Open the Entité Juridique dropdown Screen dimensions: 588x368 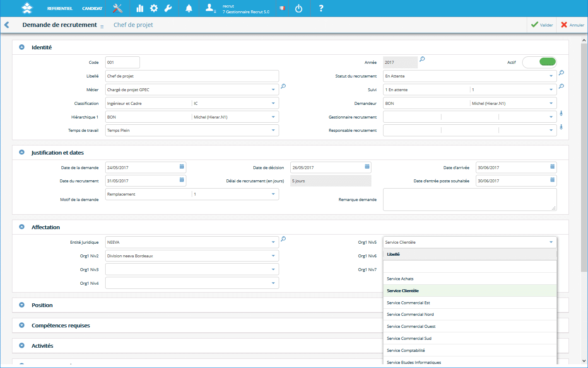(273, 242)
